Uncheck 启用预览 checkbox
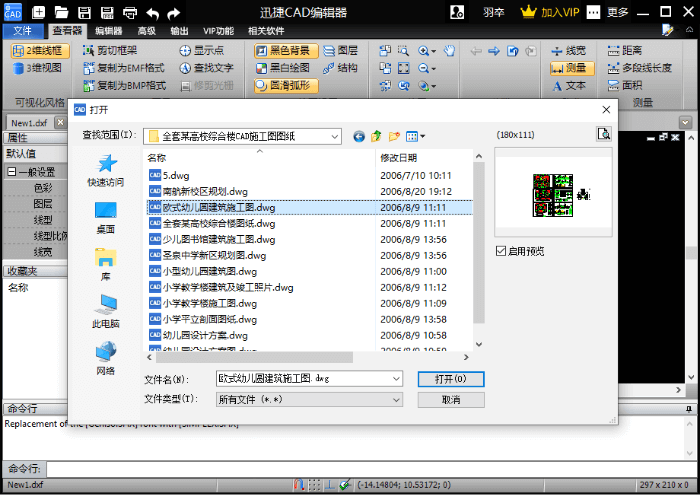The image size is (700, 495). tap(500, 251)
